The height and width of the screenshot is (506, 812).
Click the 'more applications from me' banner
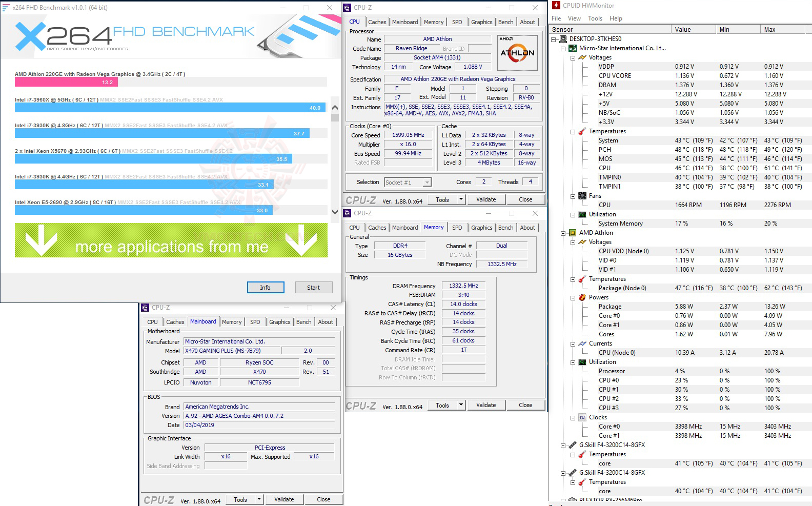click(x=171, y=240)
